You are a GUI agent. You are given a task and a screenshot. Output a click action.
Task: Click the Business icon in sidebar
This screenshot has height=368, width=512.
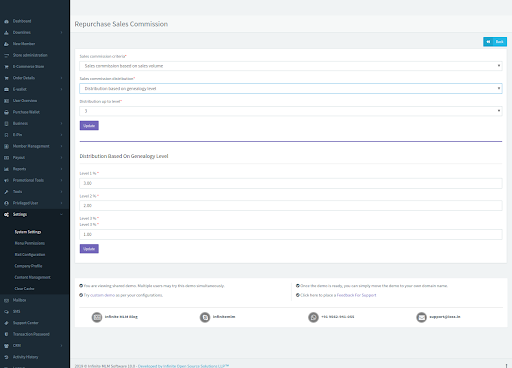tap(6, 124)
